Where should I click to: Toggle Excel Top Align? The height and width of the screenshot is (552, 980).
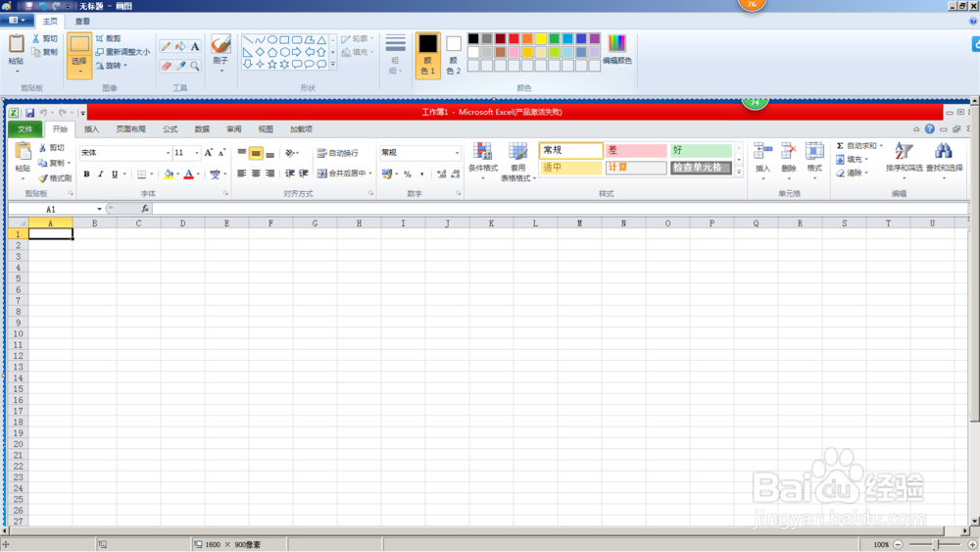[x=242, y=153]
